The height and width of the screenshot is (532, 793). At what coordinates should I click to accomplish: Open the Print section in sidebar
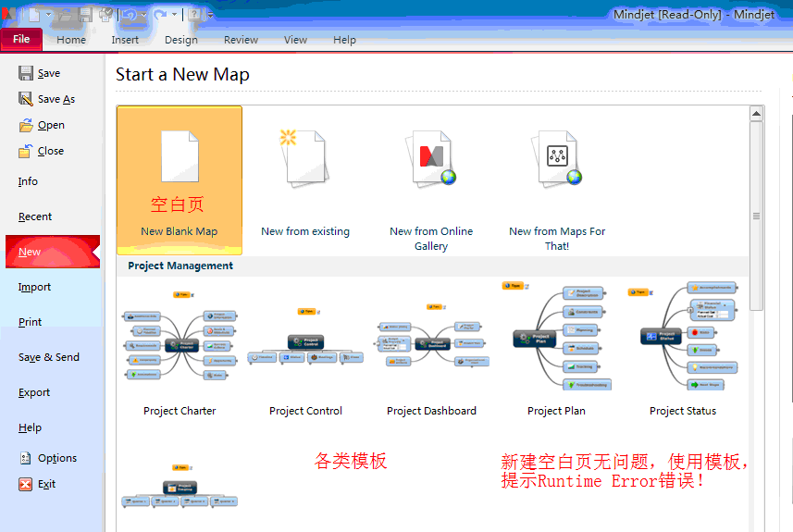(x=30, y=322)
